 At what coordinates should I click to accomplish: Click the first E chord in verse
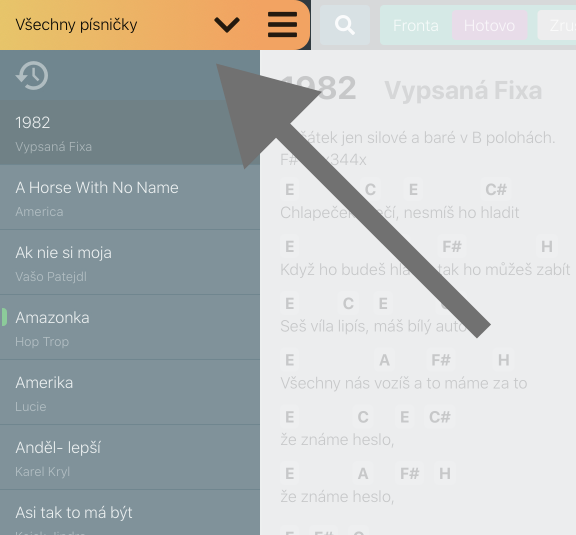tap(289, 190)
